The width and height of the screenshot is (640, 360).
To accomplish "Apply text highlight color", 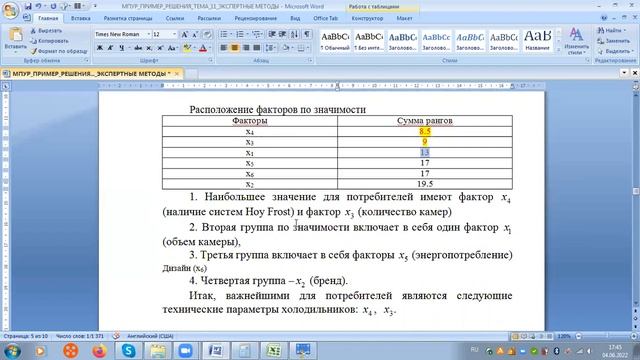I will coord(187,48).
